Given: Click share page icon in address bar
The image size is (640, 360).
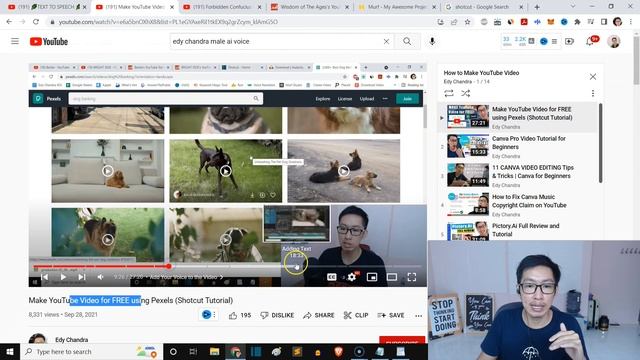Looking at the screenshot, I should 454,22.
